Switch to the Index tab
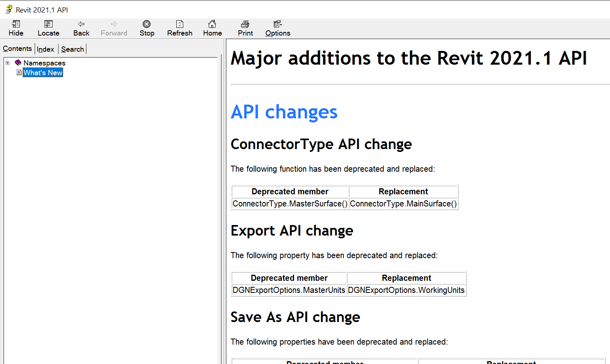 pos(46,49)
